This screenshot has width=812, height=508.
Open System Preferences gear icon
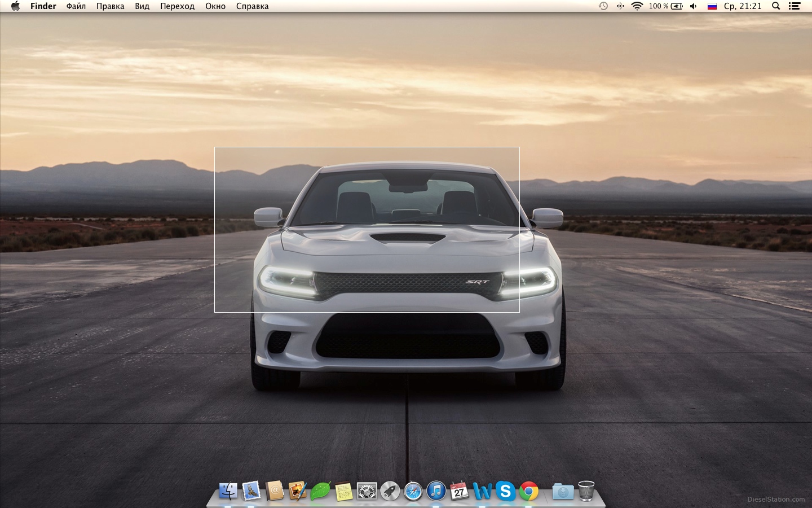[x=367, y=492]
